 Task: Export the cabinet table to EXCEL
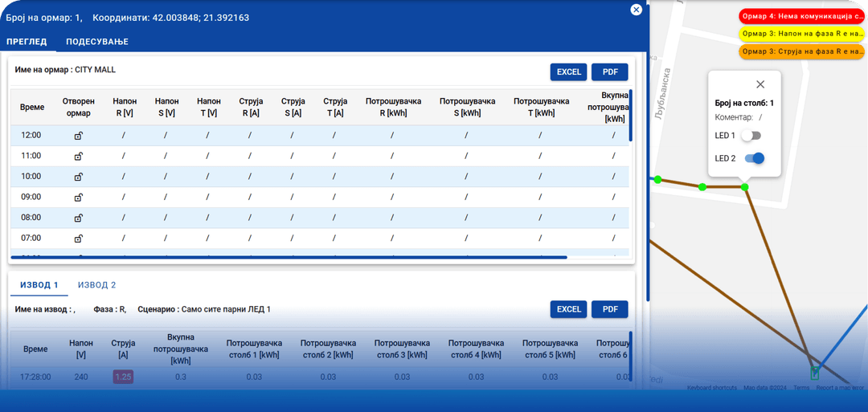[x=568, y=72]
